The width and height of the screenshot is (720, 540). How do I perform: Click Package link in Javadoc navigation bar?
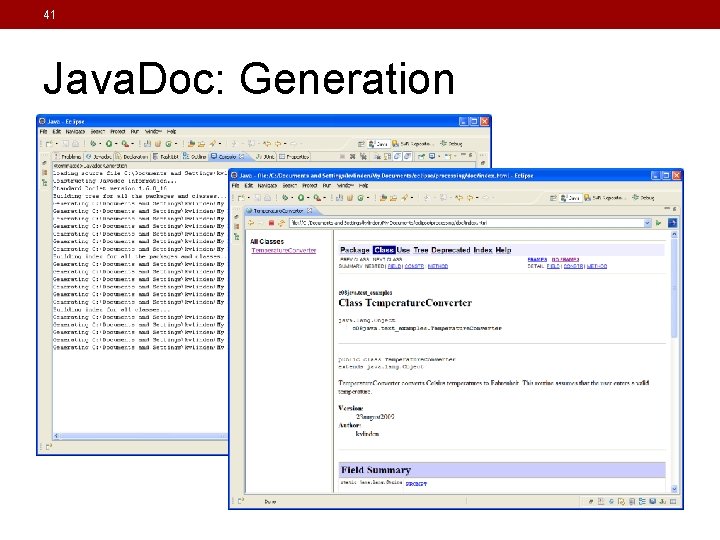[x=355, y=250]
